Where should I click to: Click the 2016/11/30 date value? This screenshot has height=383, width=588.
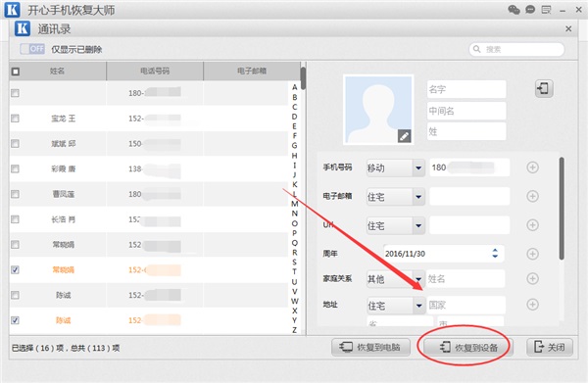click(406, 254)
